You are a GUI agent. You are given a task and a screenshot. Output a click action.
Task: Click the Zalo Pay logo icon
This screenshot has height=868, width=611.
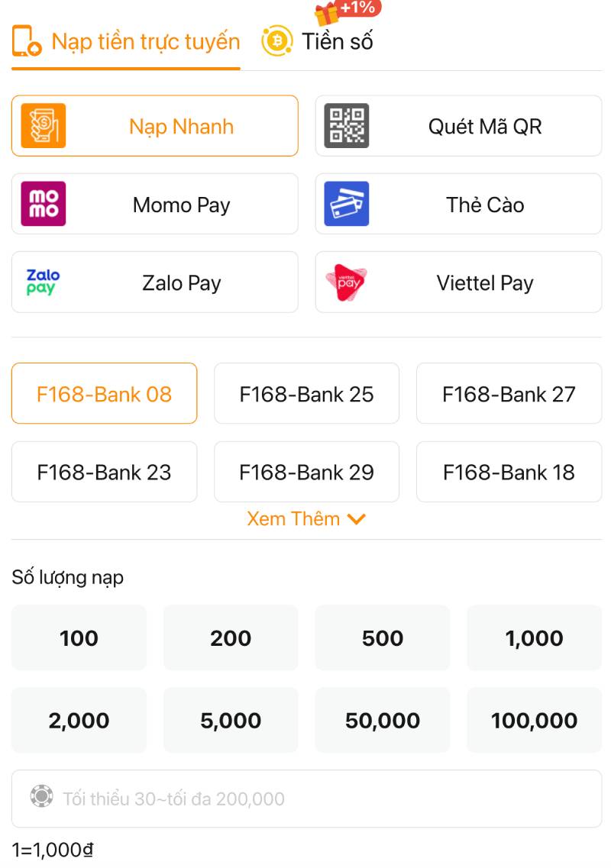pos(43,282)
